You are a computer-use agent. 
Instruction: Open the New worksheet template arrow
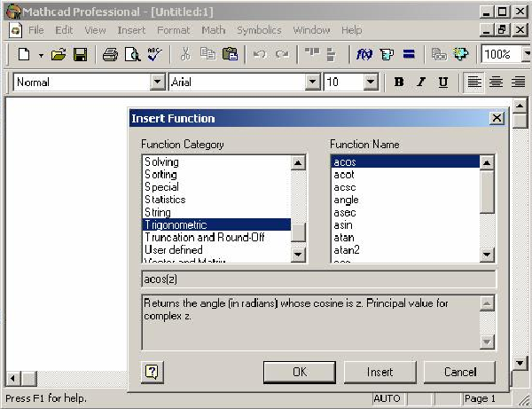(x=41, y=55)
